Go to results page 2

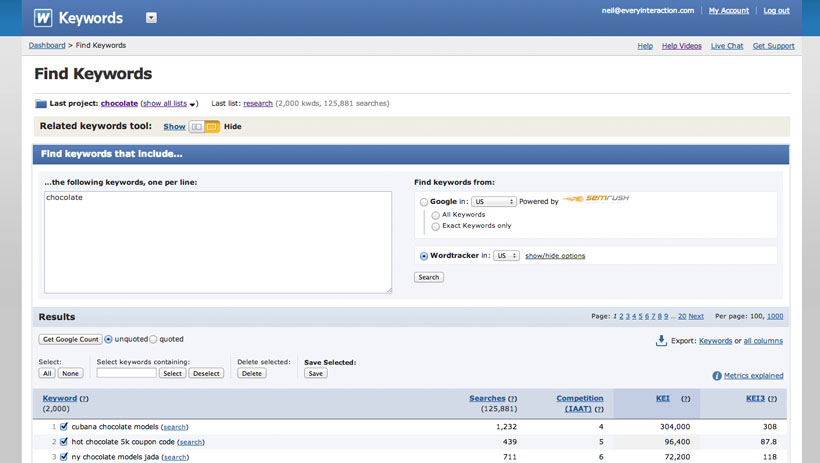(x=621, y=317)
